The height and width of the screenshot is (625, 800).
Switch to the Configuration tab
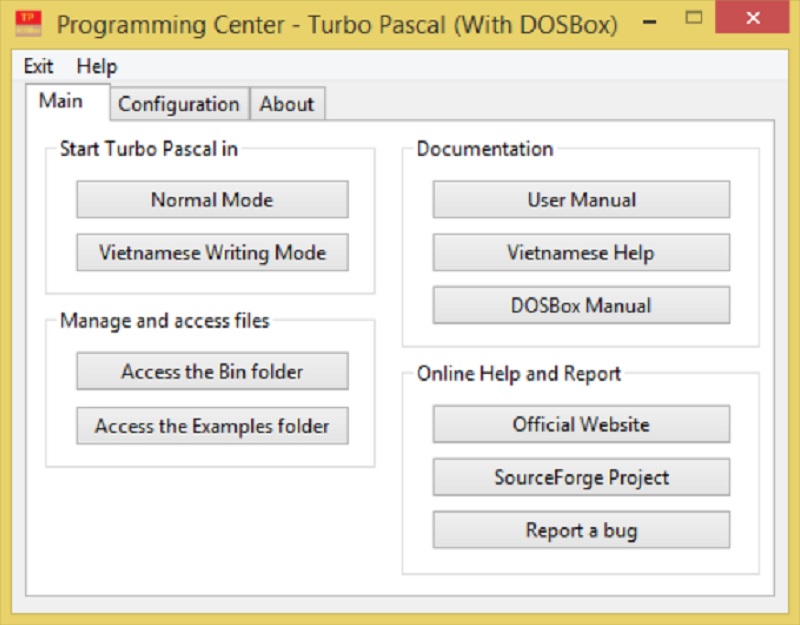179,104
